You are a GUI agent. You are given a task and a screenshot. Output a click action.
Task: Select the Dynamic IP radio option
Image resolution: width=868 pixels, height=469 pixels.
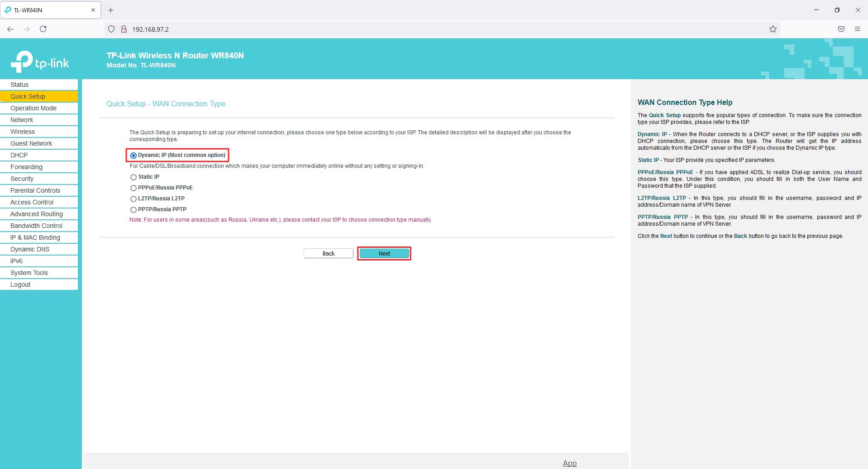(133, 155)
